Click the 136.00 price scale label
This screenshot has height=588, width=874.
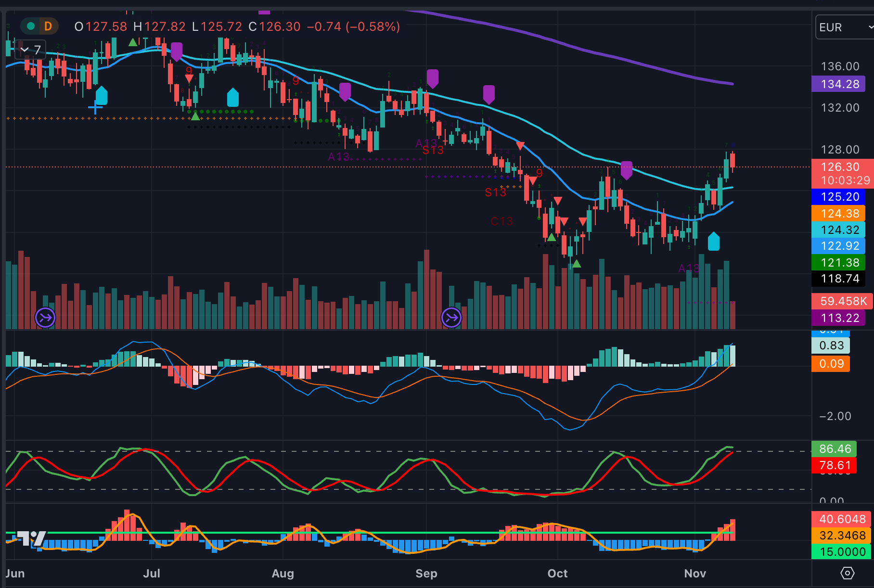point(840,66)
